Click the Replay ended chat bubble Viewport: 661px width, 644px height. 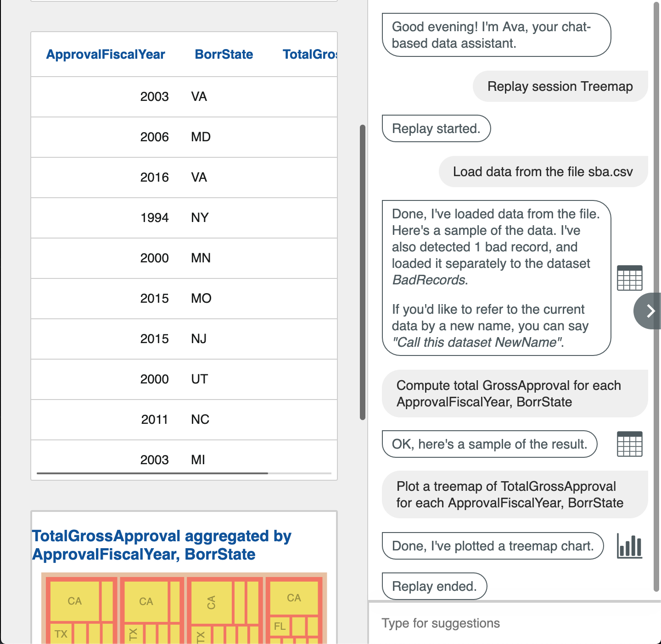tap(434, 586)
